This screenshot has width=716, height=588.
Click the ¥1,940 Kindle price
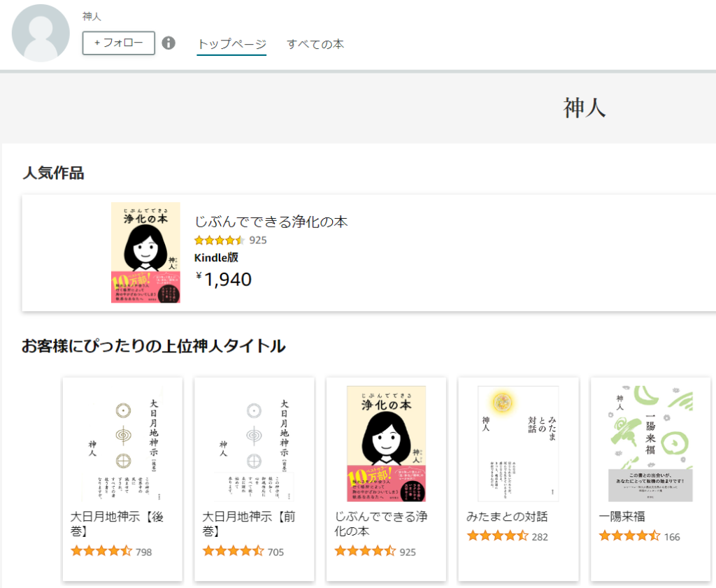click(x=224, y=279)
